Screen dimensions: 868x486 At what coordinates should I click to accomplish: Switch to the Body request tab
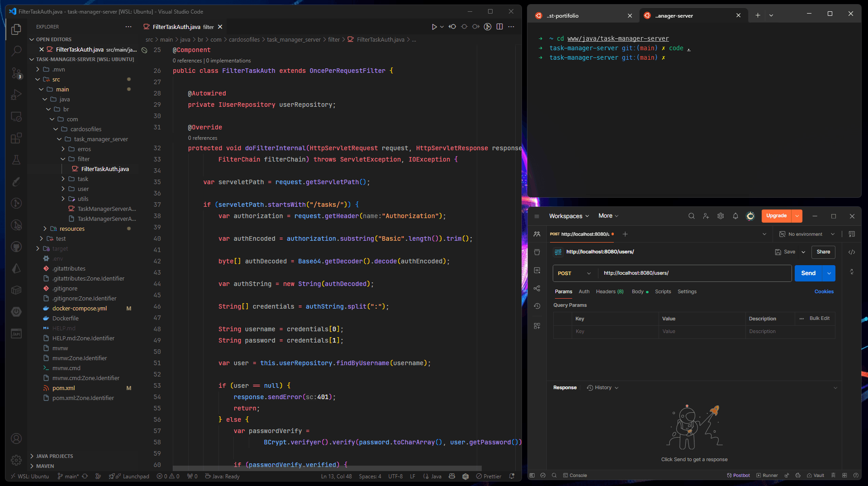click(637, 291)
